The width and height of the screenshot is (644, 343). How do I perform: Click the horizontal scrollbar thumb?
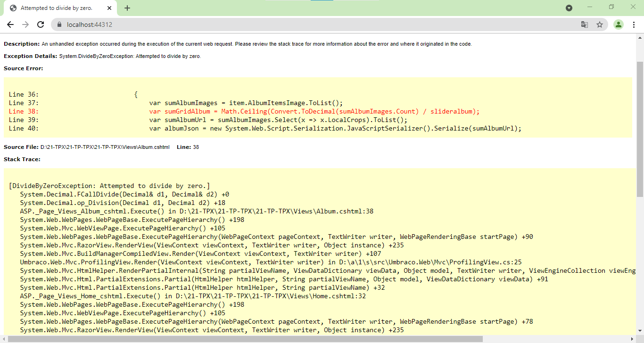(245, 339)
